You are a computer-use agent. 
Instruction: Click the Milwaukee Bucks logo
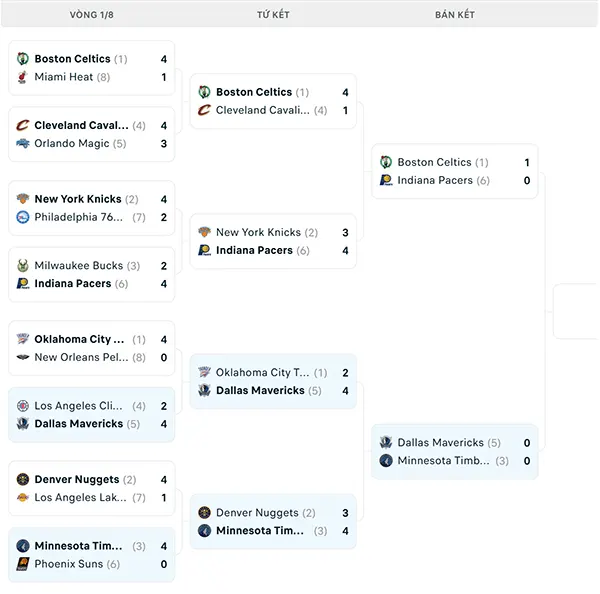click(x=23, y=265)
